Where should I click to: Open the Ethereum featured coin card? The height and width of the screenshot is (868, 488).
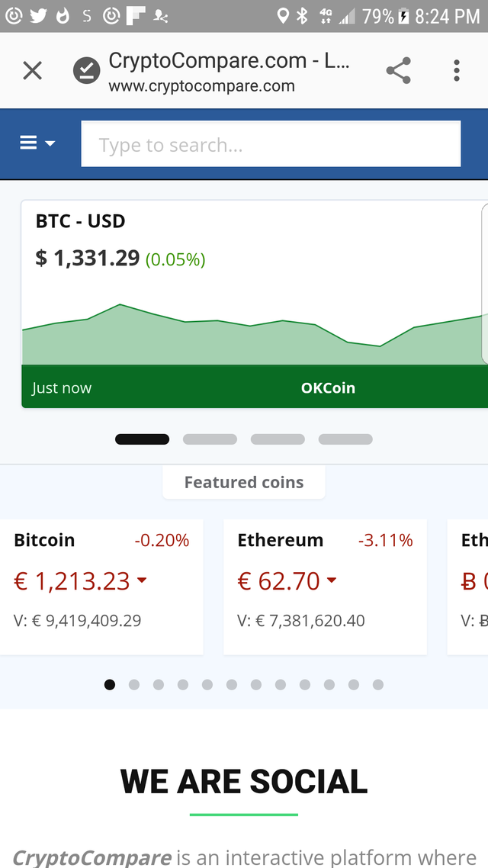point(326,587)
